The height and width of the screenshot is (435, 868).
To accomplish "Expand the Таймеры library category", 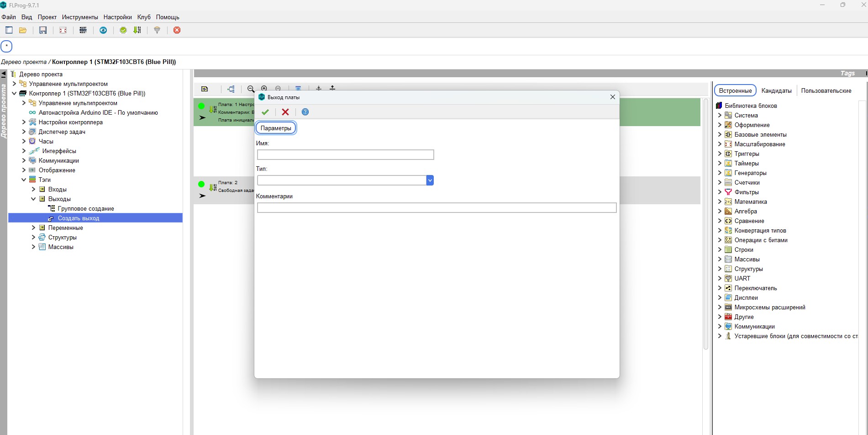I will [x=720, y=163].
